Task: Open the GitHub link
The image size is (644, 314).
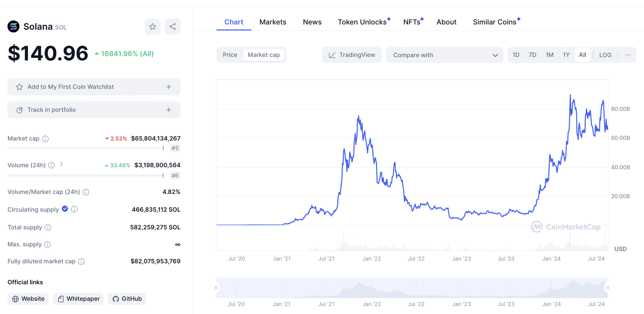Action: click(127, 299)
